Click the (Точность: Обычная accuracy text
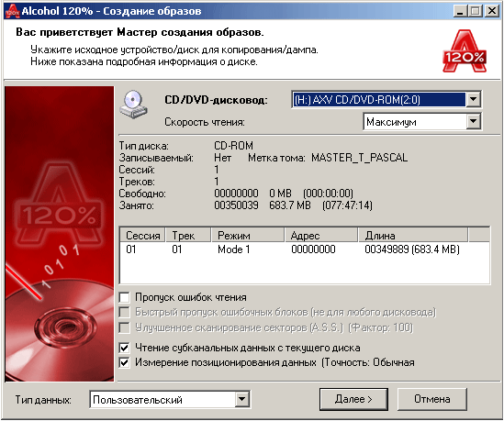The image size is (504, 421). 368,362
